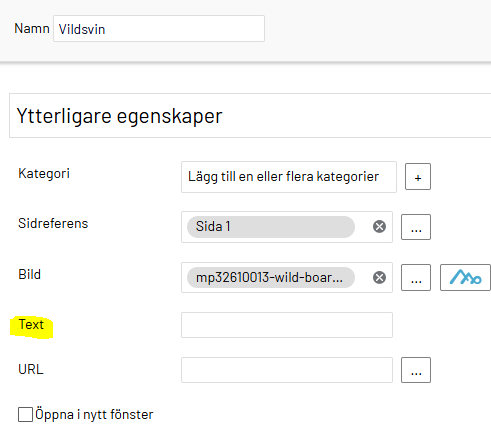The height and width of the screenshot is (431, 491).
Task: Browse for a URL via the URL ellipsis button
Action: [x=416, y=370]
